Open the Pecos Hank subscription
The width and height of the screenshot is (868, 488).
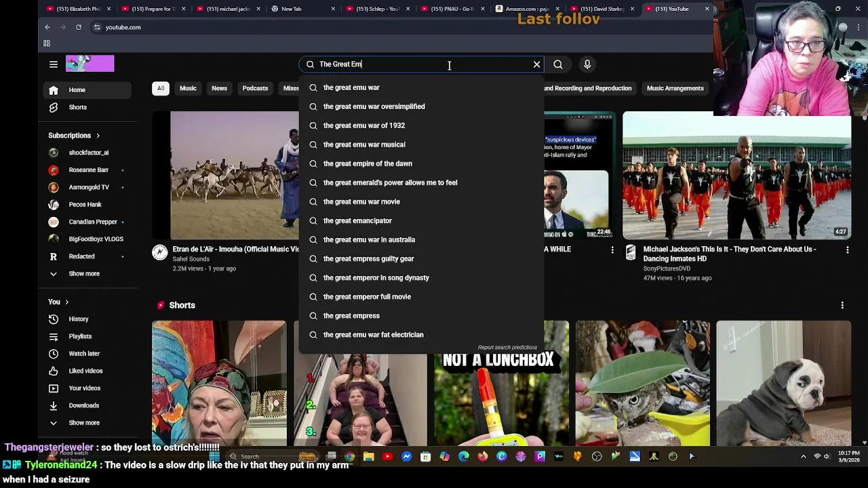click(x=88, y=205)
